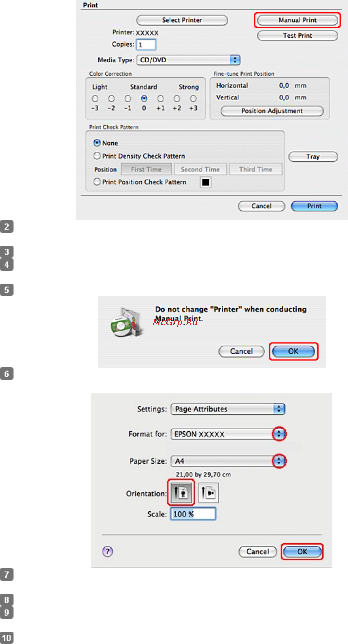Click the step 2 number badge
The width and height of the screenshot is (348, 644).
(x=7, y=227)
